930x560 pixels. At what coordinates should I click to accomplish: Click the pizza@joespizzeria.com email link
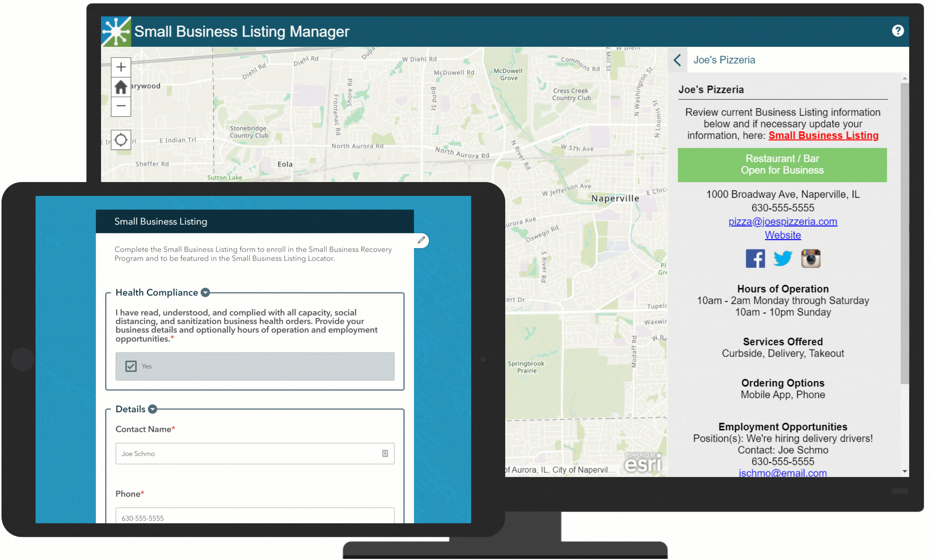[783, 221]
